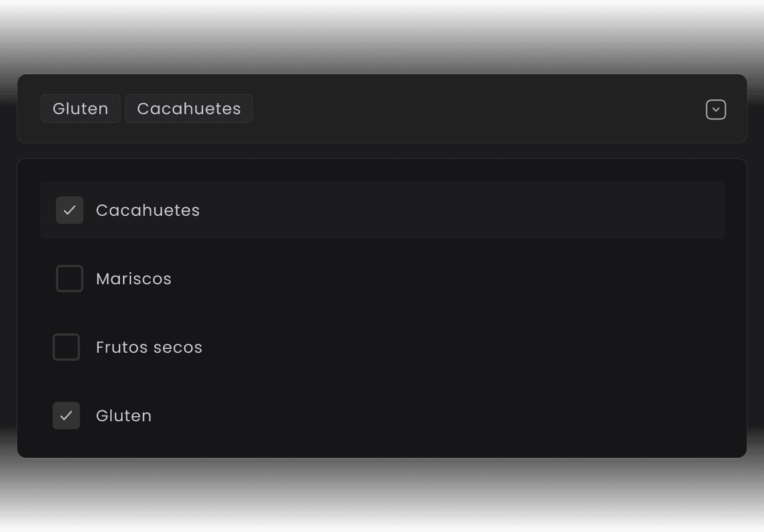Click the checkmark icon beside Gluten option
This screenshot has height=532, width=764.
coord(66,416)
